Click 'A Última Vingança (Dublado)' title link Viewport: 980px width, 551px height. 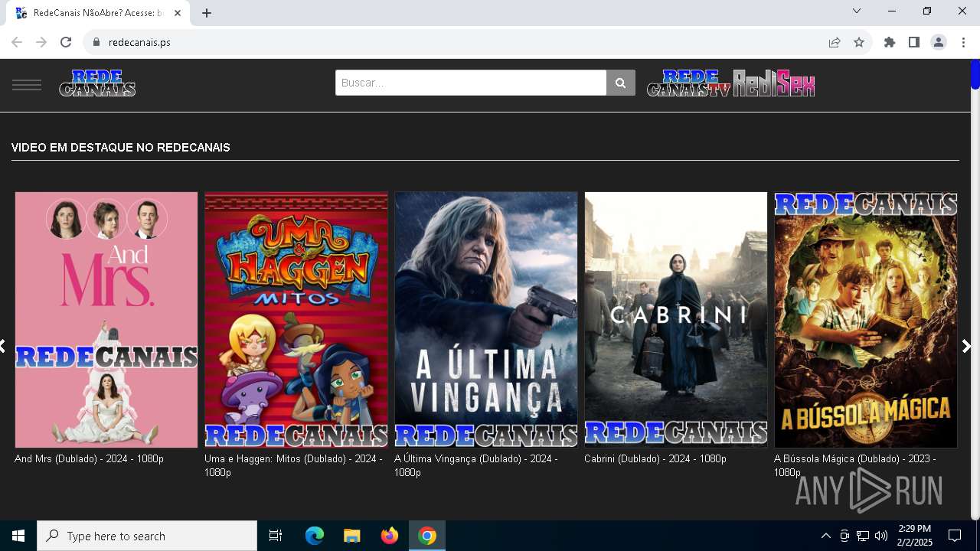click(x=475, y=465)
